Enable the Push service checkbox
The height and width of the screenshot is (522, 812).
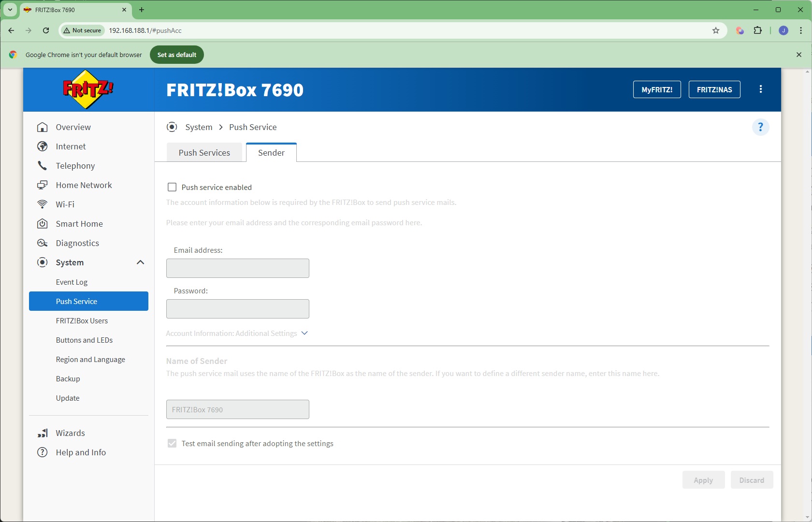click(x=172, y=187)
